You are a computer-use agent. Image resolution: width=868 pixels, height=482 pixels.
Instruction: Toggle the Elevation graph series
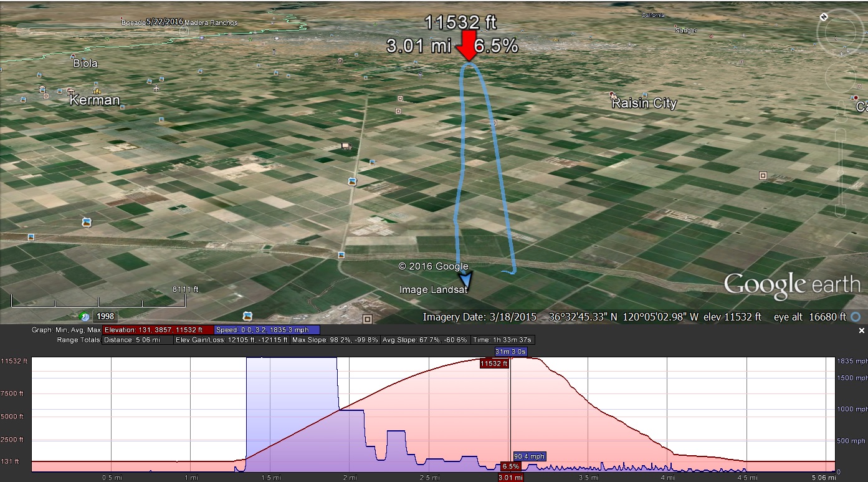(158, 330)
